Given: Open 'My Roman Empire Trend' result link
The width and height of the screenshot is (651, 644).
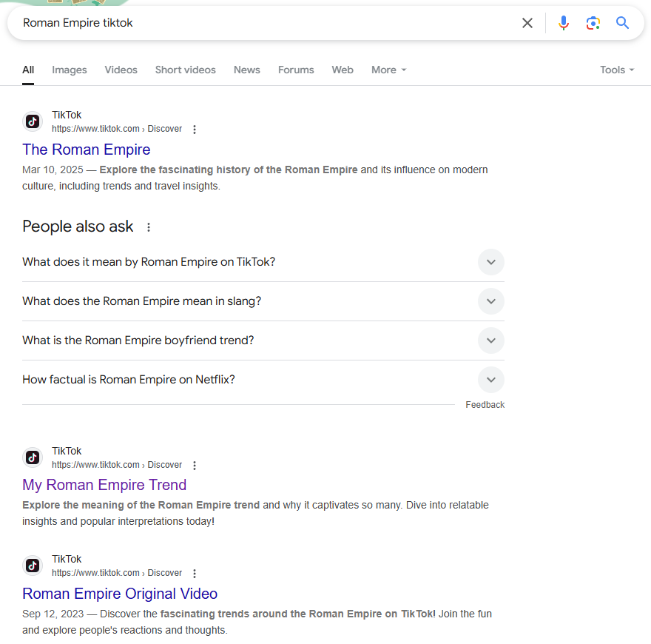Looking at the screenshot, I should (x=104, y=485).
